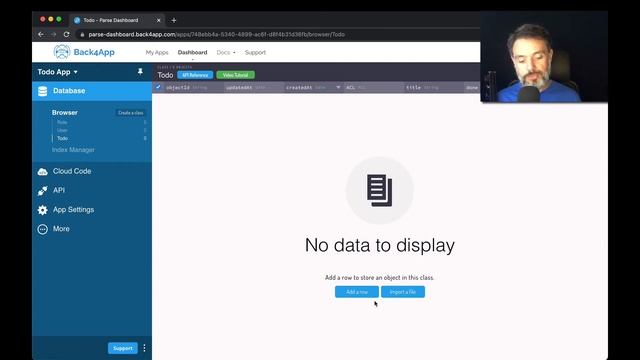Screen dimensions: 640x360
Task: Open a new browser tab with plus
Action: coord(174,20)
